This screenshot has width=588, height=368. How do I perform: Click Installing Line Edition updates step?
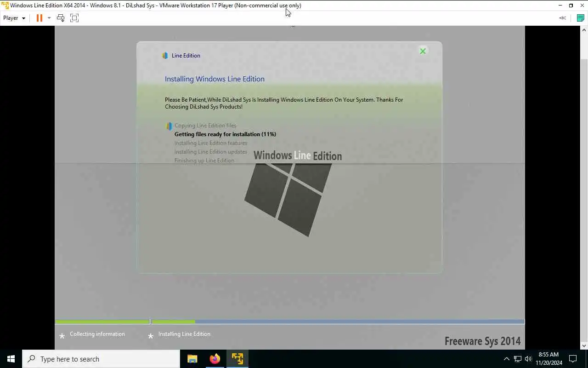coord(211,152)
